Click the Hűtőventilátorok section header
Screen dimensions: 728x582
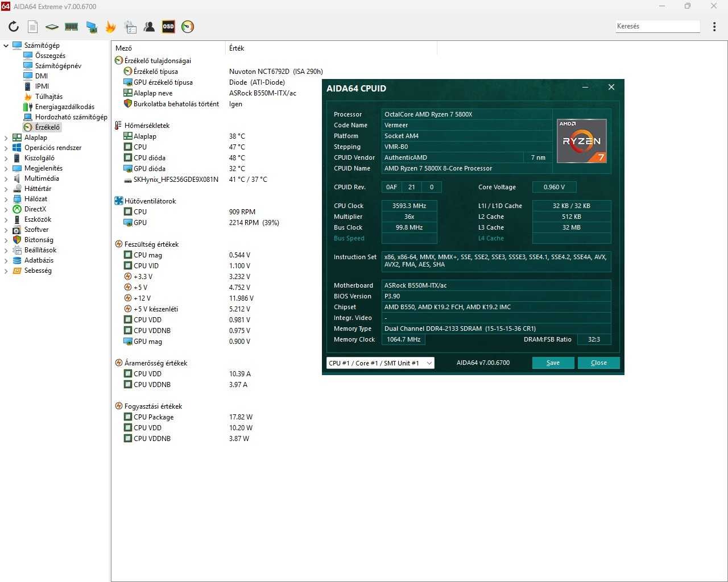[x=150, y=201]
